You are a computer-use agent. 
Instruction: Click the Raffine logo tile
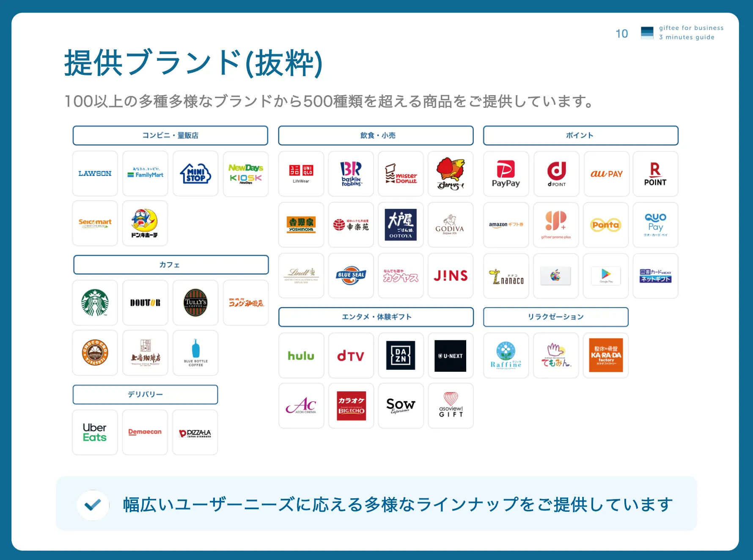[506, 355]
